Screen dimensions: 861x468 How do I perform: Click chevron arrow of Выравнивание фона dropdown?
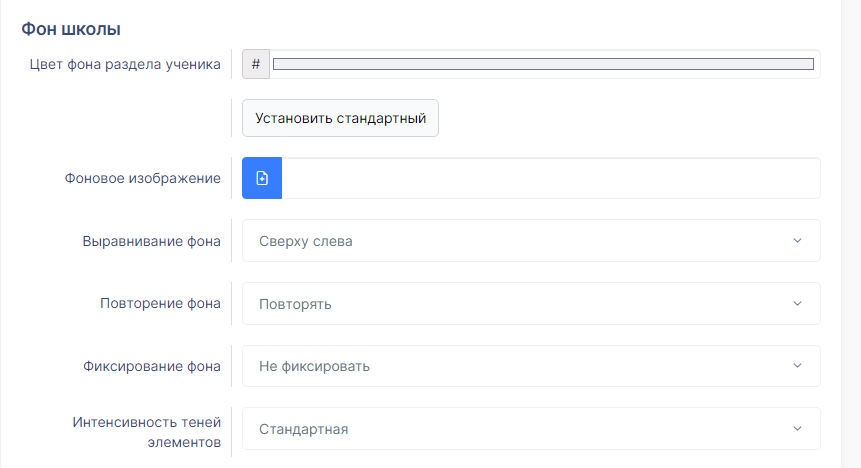[x=797, y=241]
